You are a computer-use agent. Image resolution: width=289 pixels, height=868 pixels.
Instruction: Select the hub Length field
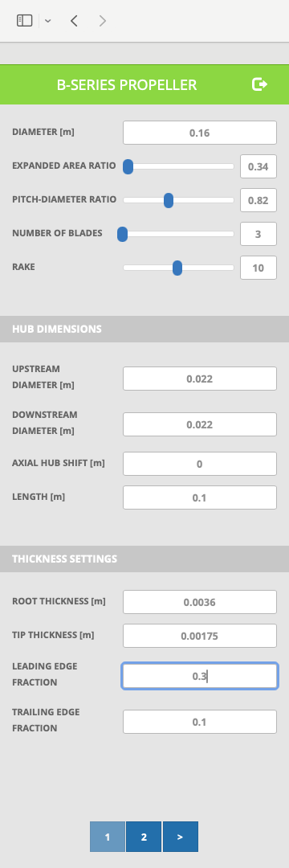click(x=199, y=497)
